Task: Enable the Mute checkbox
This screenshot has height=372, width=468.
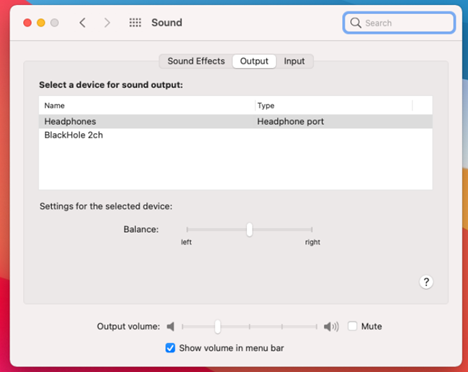Action: point(352,326)
